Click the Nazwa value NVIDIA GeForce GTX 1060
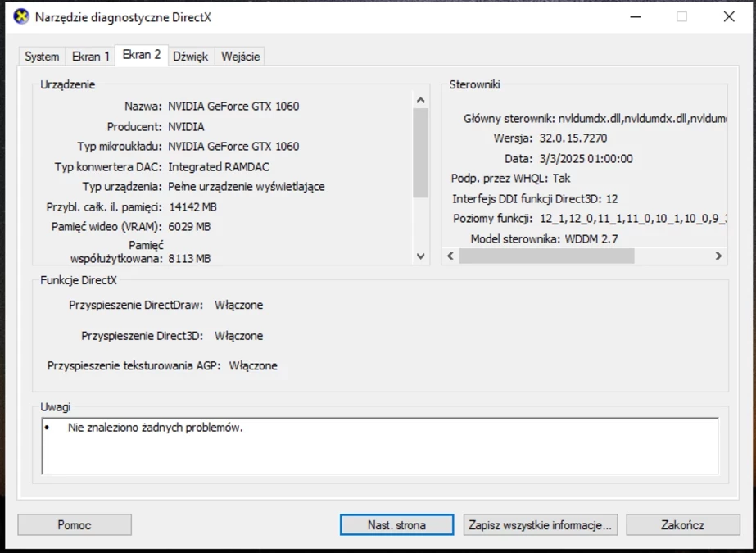The width and height of the screenshot is (756, 553). 233,107
